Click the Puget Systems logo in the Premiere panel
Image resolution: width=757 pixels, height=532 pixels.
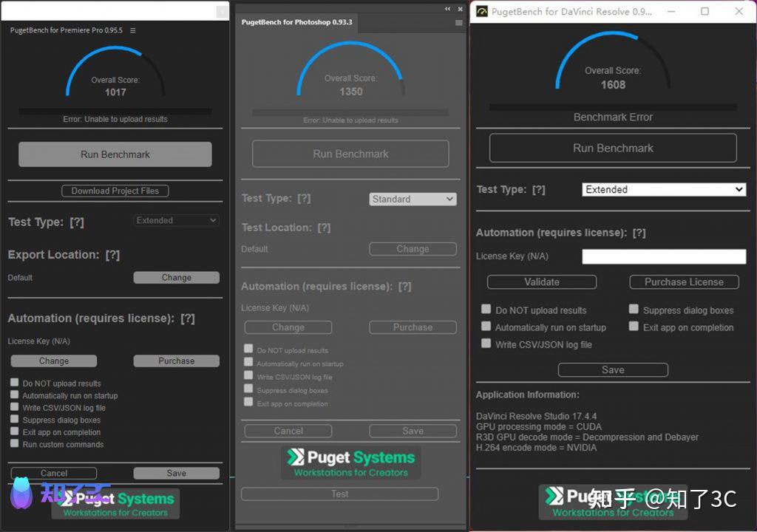115,503
